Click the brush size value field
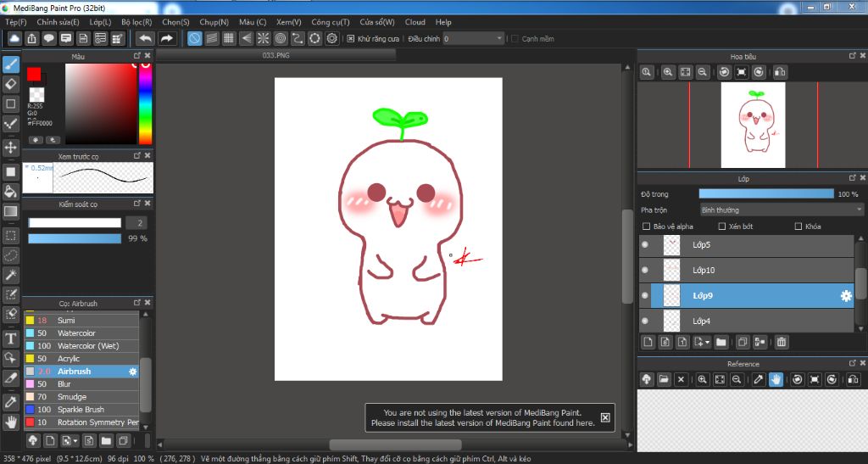868x464 pixels. click(136, 222)
